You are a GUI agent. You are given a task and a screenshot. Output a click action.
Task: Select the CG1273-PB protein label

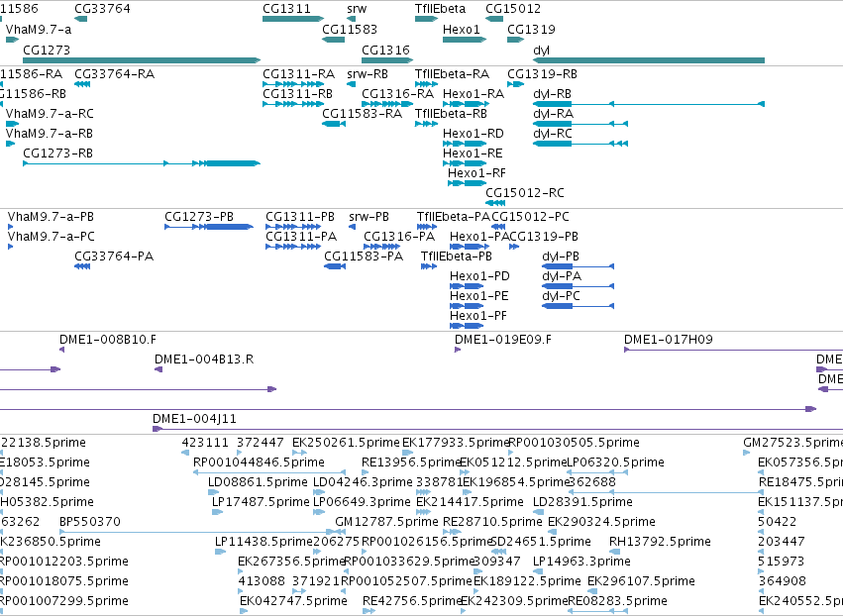coord(199,217)
